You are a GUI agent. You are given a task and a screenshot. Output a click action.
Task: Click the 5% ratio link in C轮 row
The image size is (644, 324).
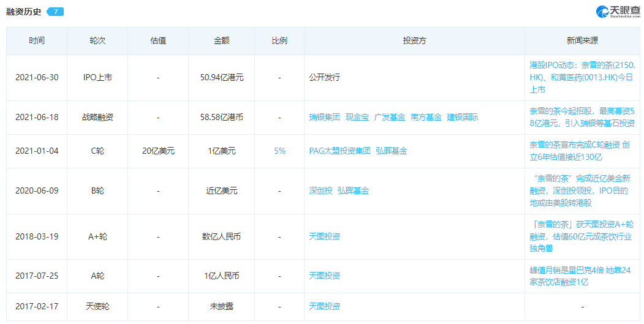279,151
